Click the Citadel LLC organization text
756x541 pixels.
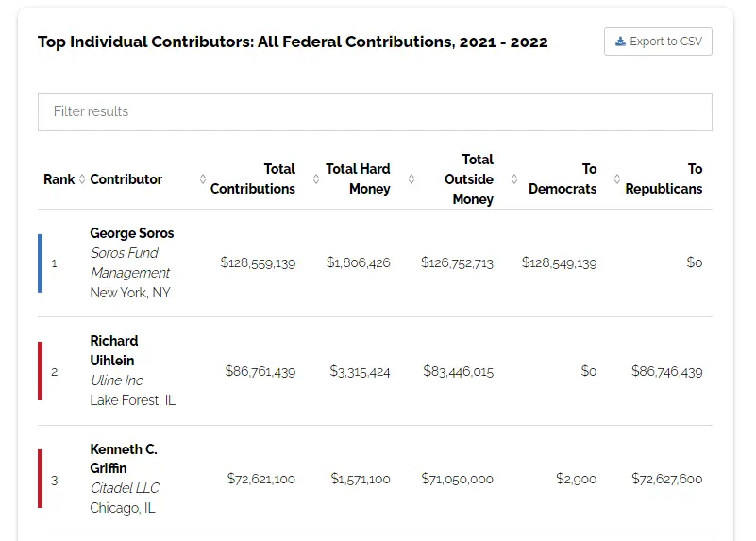tap(125, 488)
